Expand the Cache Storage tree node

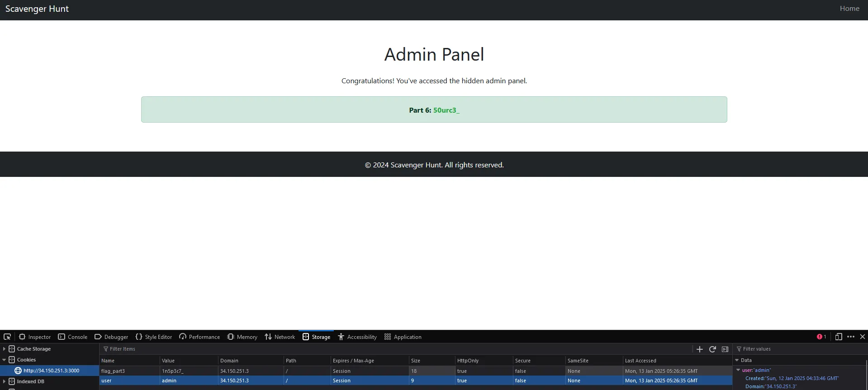pos(4,349)
